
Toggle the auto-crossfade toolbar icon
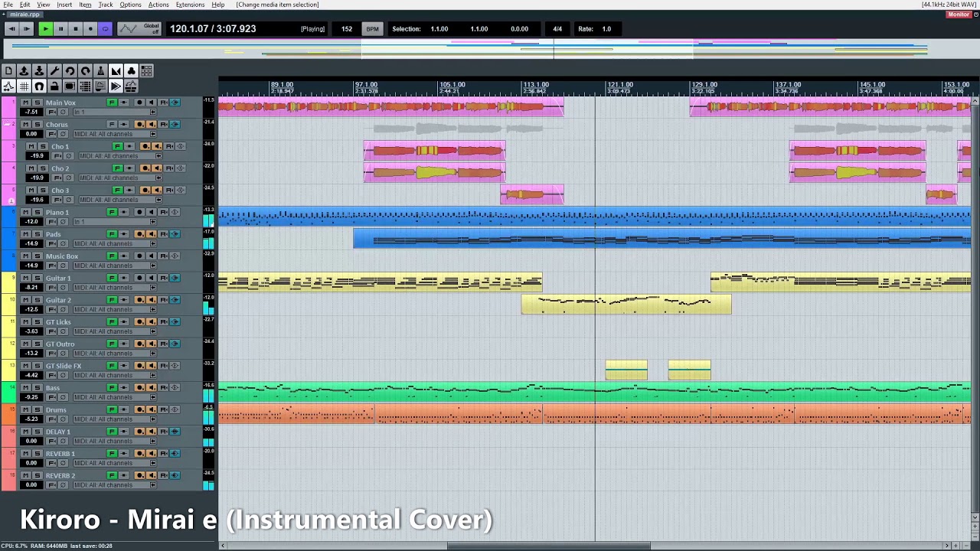point(116,70)
